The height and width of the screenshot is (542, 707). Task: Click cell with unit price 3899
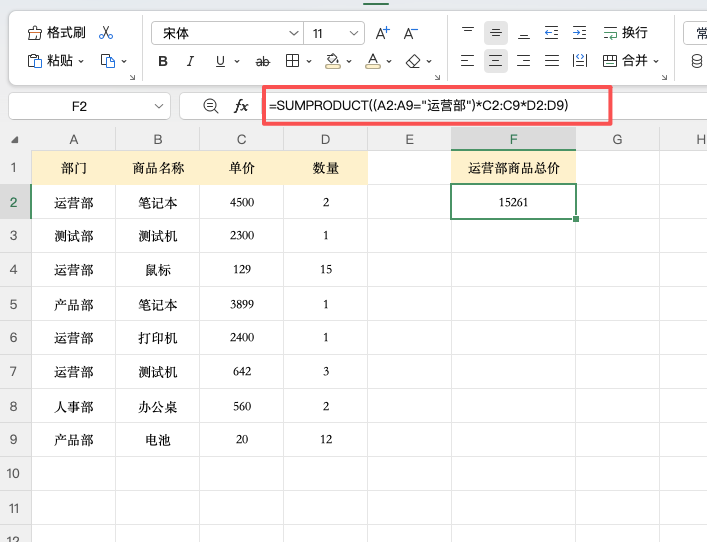(242, 304)
